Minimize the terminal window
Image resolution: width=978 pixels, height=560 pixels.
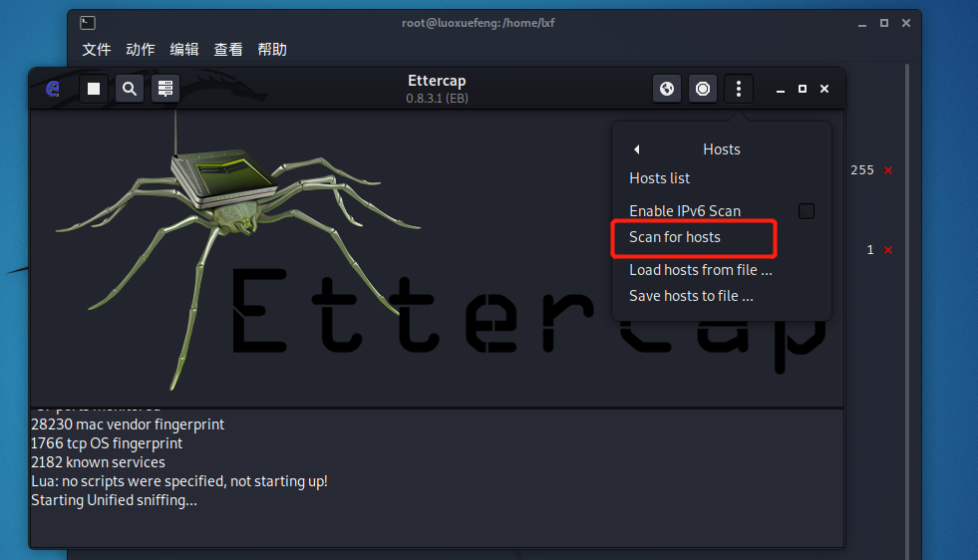[x=862, y=24]
